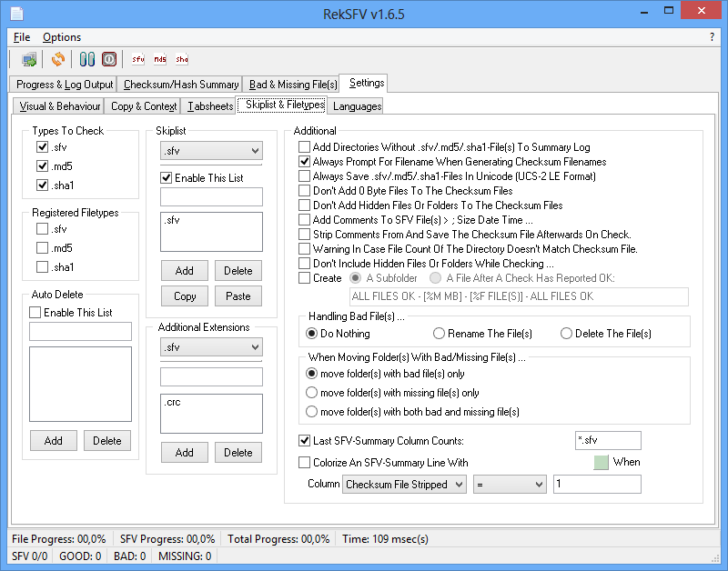Select 'Do Nothing' for bad files
Screen dimensions: 728x571
click(311, 334)
